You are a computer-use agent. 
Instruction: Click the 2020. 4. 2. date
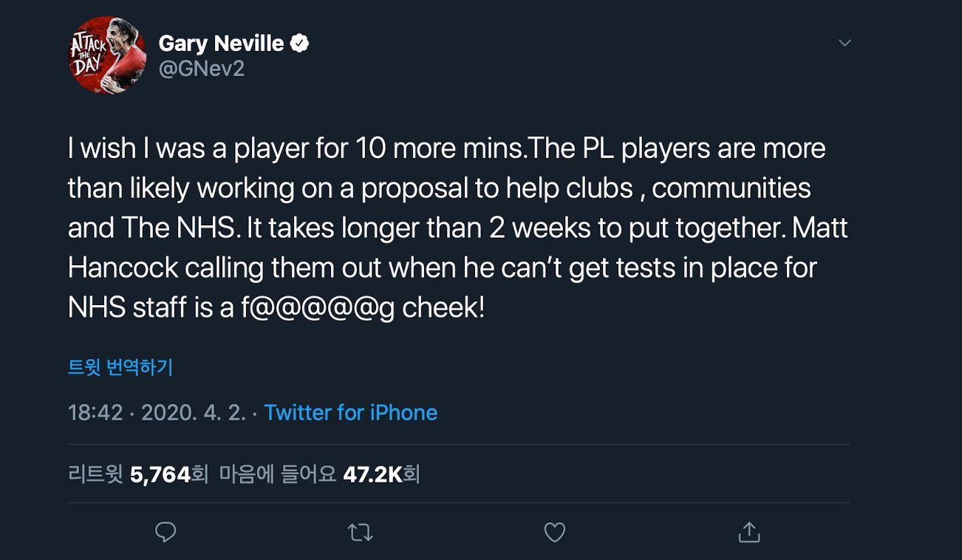(193, 412)
